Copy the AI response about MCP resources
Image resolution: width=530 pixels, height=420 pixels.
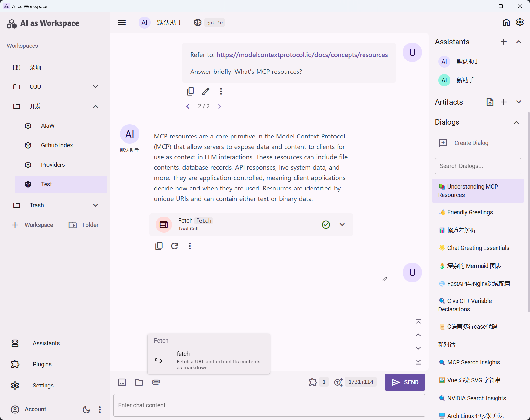[x=159, y=246]
